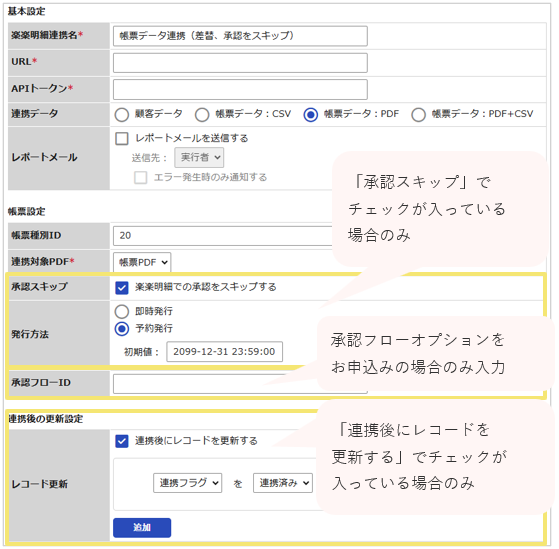
Task: Click the レポートメール row label
Action: 44,157
